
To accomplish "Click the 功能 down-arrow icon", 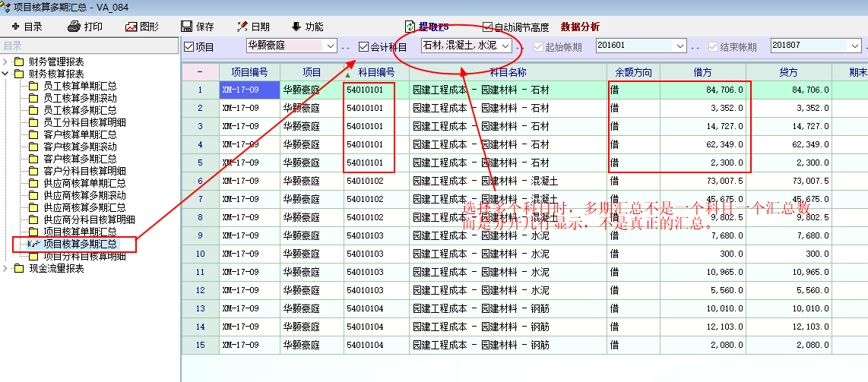I will pyautogui.click(x=296, y=27).
